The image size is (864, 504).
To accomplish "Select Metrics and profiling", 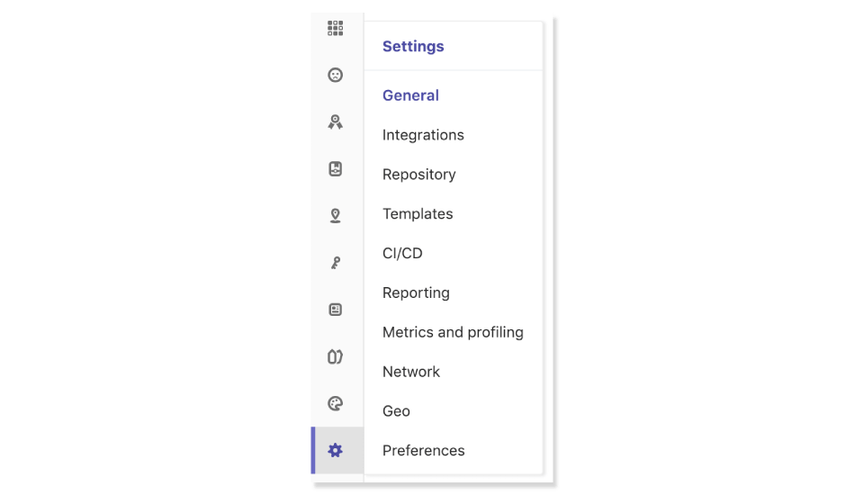I will tap(453, 332).
